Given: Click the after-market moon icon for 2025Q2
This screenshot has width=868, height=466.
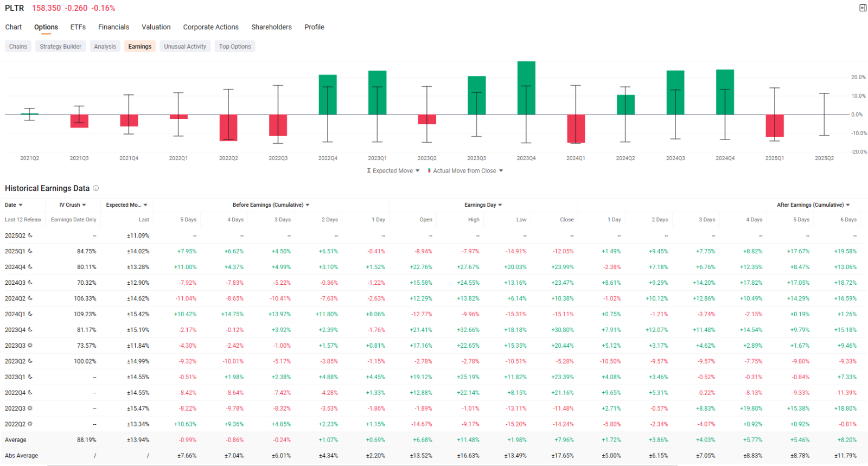Looking at the screenshot, I should click(x=30, y=235).
